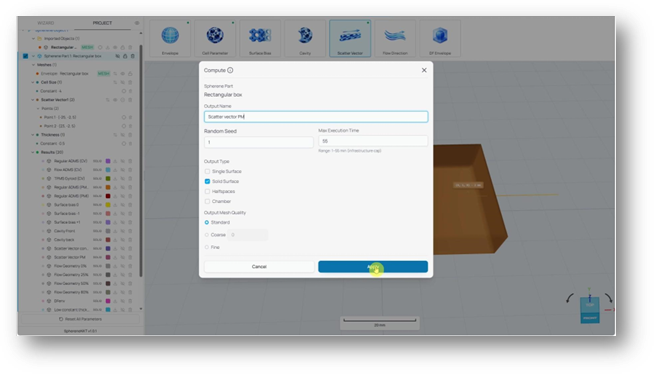The height and width of the screenshot is (374, 654).
Task: Select Standard mesh quality
Action: 207,222
